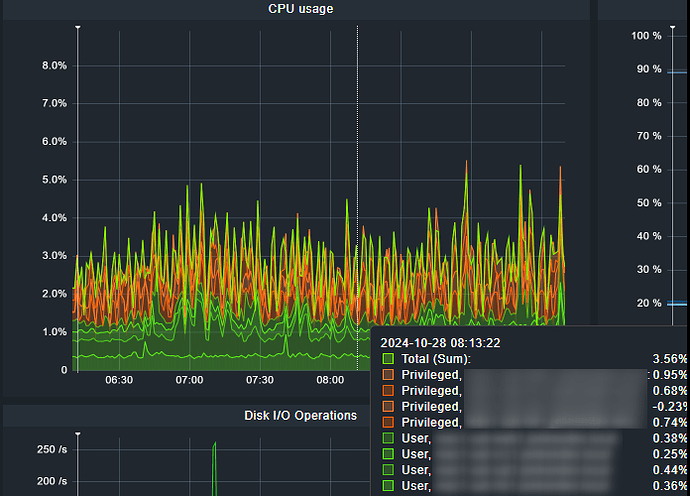Click the 07:30 time axis label

pos(260,380)
